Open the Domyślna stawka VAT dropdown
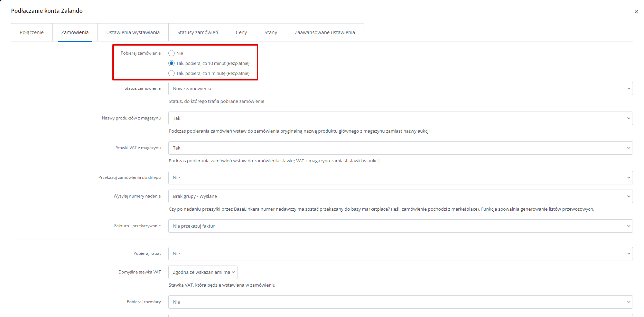This screenshot has width=644, height=317. pos(203,272)
